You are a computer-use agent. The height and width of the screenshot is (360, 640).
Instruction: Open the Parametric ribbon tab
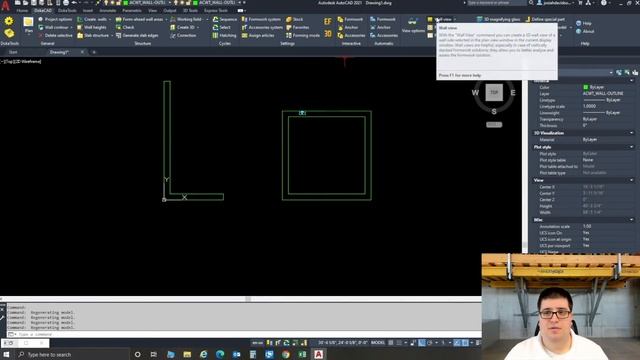point(132,11)
